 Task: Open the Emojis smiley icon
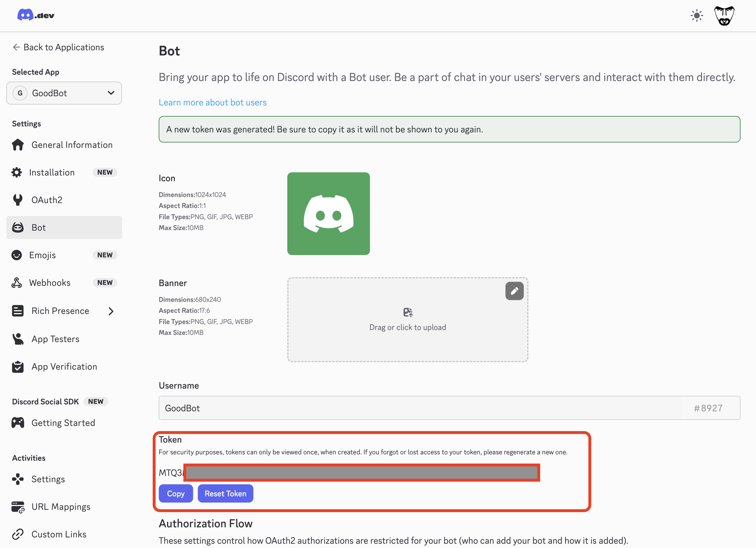pos(17,255)
